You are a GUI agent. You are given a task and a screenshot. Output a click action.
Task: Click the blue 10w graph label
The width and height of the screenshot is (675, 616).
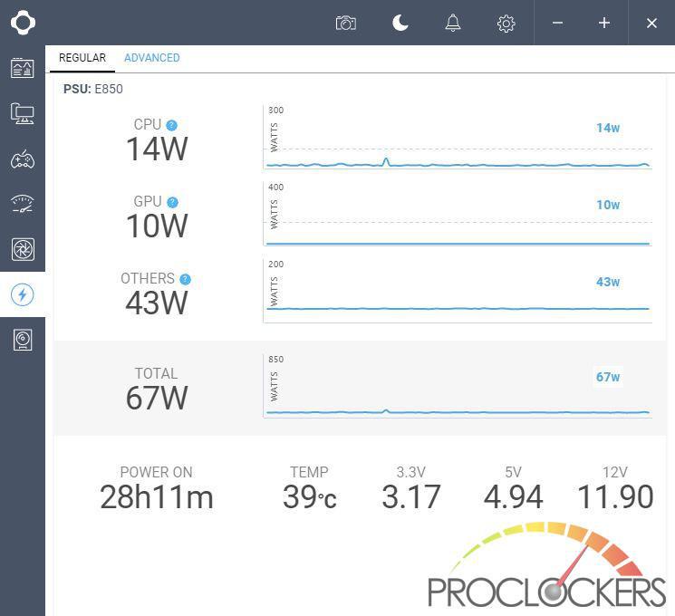point(608,205)
